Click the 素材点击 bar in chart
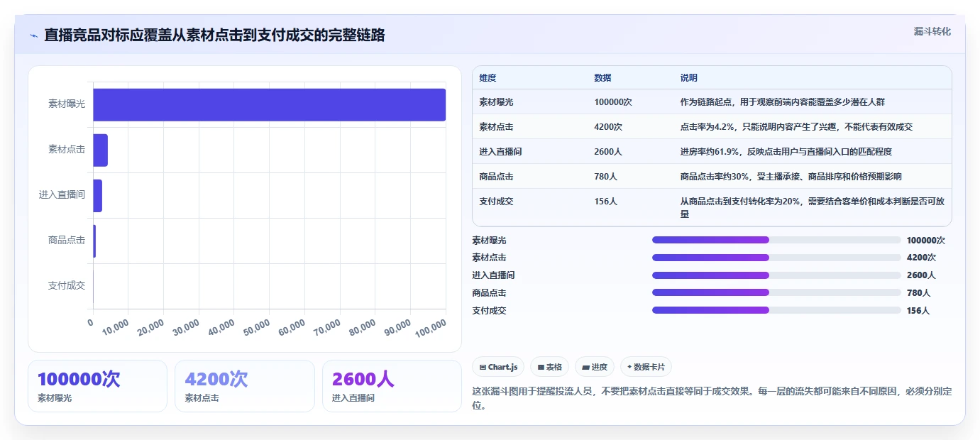Viewport: 980px width, 440px height. tap(101, 150)
